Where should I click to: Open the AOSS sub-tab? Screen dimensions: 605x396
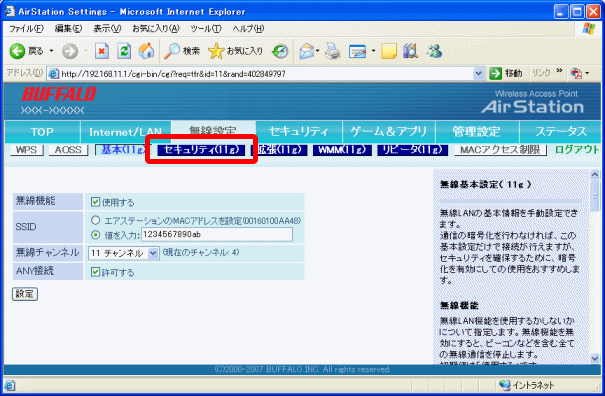pyautogui.click(x=68, y=150)
